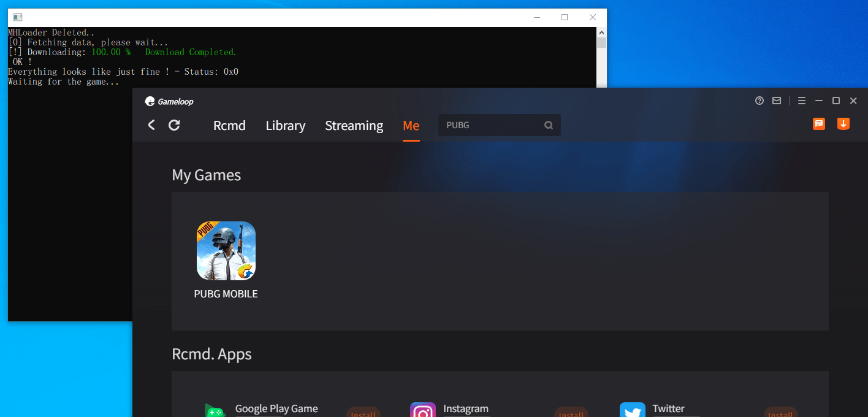The image size is (868, 417).
Task: Click the Instagram app icon
Action: click(x=423, y=410)
